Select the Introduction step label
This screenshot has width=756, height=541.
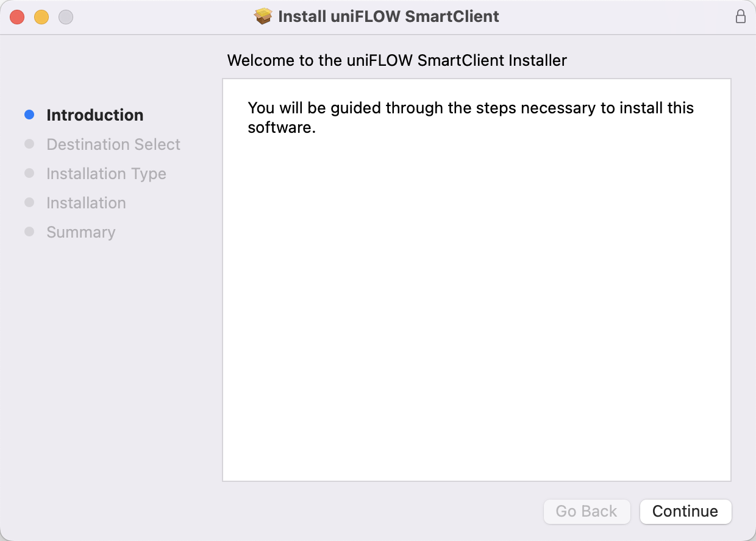(x=95, y=115)
